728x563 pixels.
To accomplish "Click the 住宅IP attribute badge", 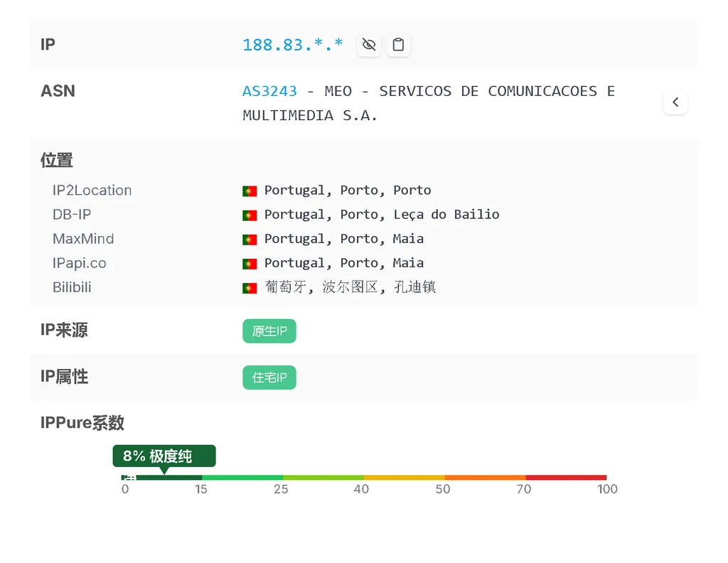I will tap(269, 377).
